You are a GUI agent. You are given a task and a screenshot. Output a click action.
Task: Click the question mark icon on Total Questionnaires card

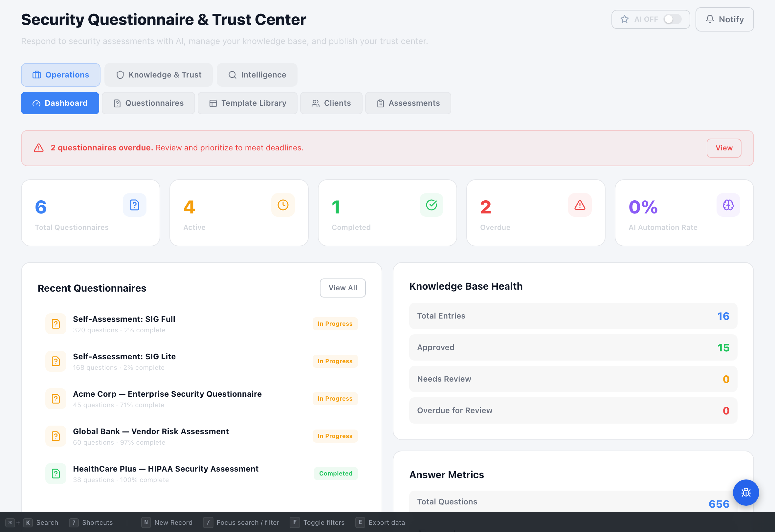point(134,205)
